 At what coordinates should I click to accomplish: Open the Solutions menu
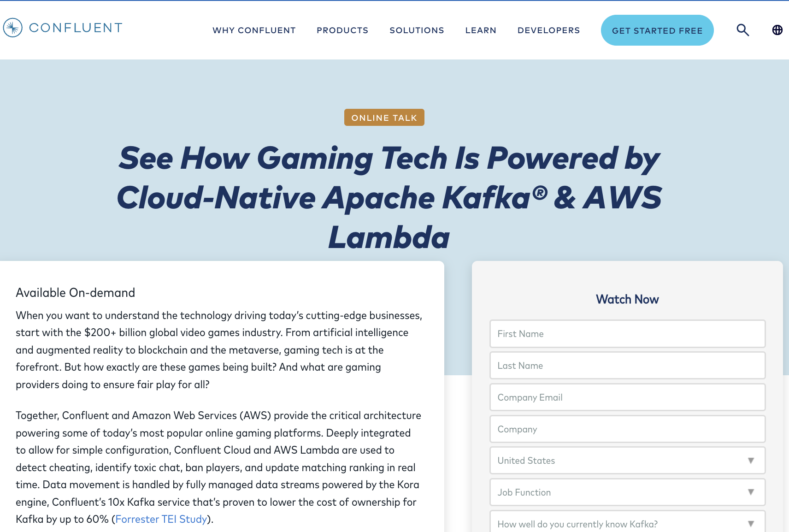point(417,30)
